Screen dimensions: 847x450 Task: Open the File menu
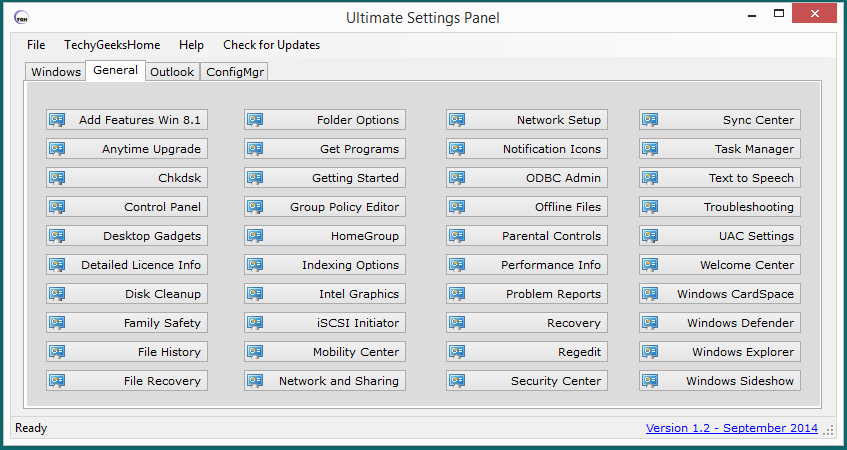[36, 45]
